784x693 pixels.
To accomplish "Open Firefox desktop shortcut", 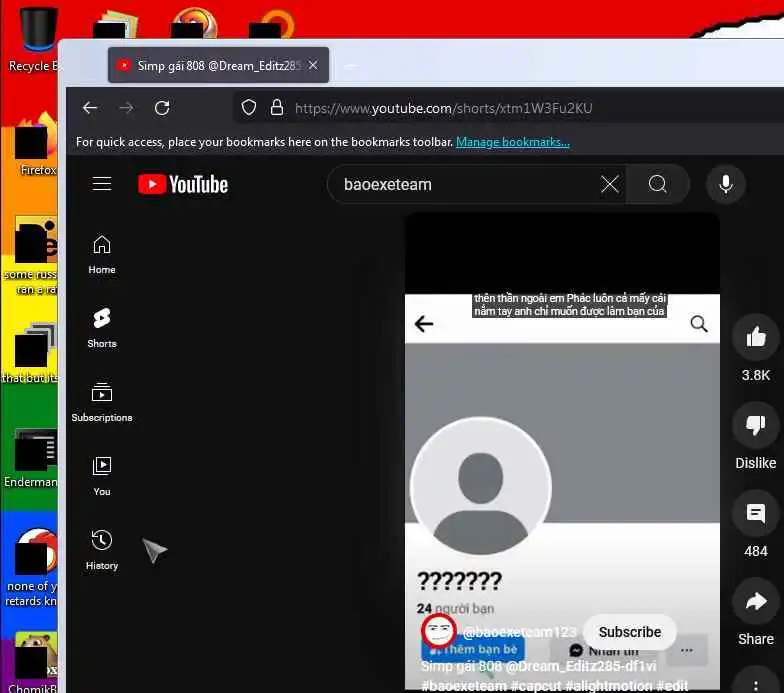I will [37, 145].
